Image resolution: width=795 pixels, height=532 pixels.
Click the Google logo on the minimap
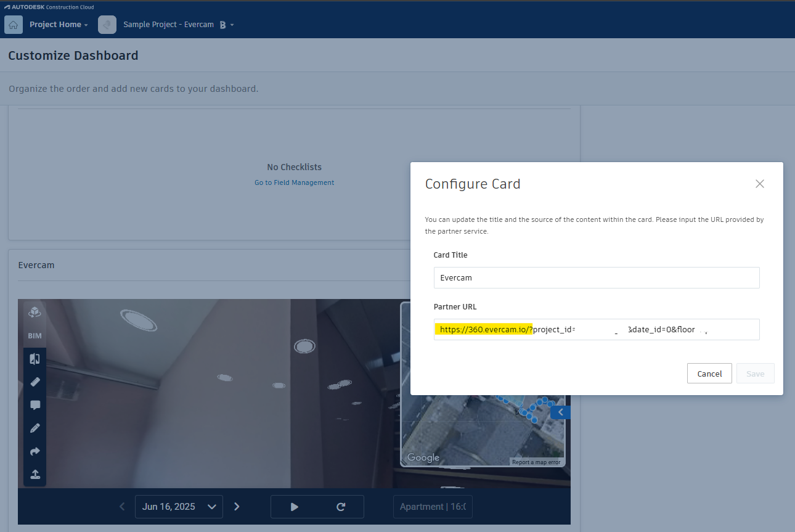pyautogui.click(x=423, y=457)
